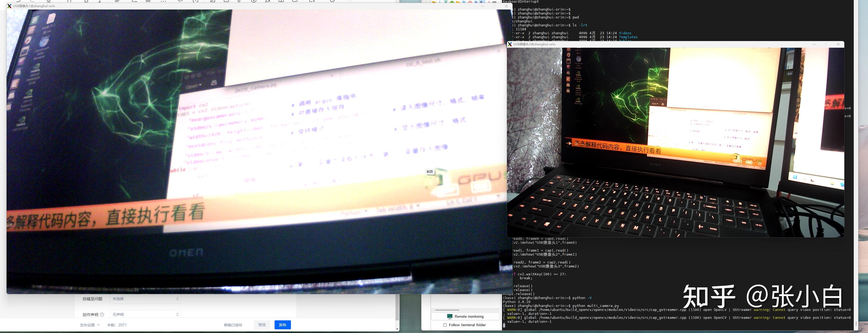Screen dimensions: 868x333
Task: Maximize the USB摄像头2 camera window
Action: pyautogui.click(x=826, y=44)
